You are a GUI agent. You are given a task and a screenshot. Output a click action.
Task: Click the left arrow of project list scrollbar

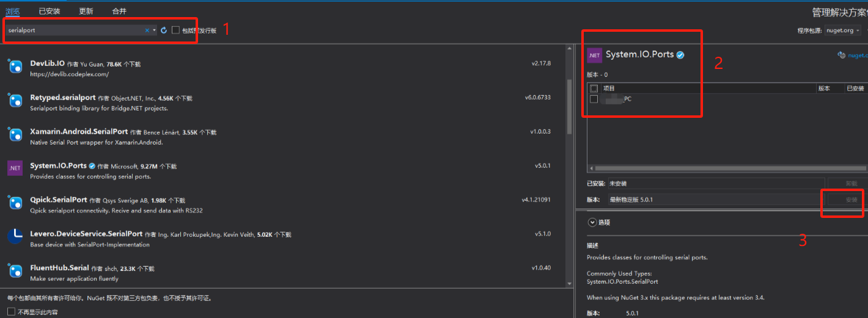pyautogui.click(x=590, y=168)
